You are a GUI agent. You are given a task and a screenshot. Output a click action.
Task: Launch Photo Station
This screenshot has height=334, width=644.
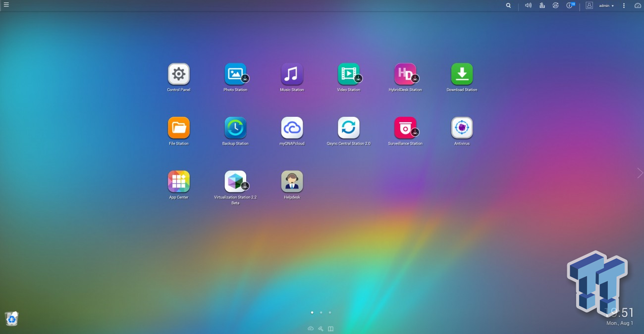coord(235,74)
